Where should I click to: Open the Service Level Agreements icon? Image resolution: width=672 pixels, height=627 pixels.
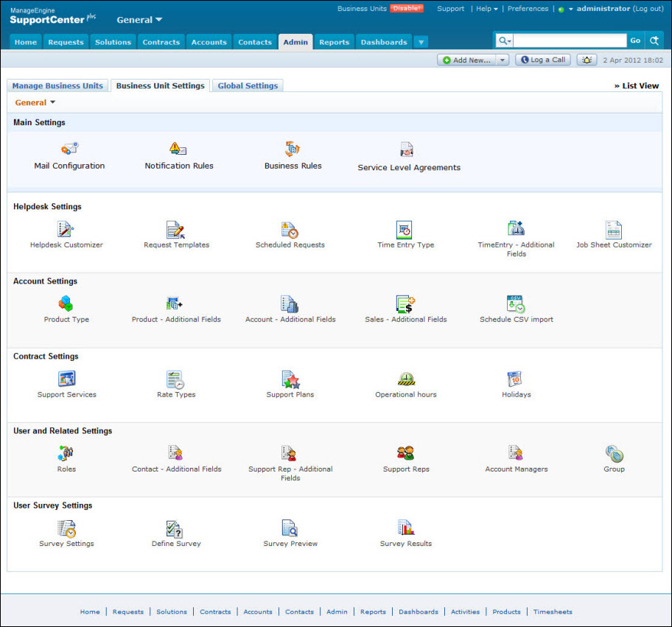tap(406, 150)
